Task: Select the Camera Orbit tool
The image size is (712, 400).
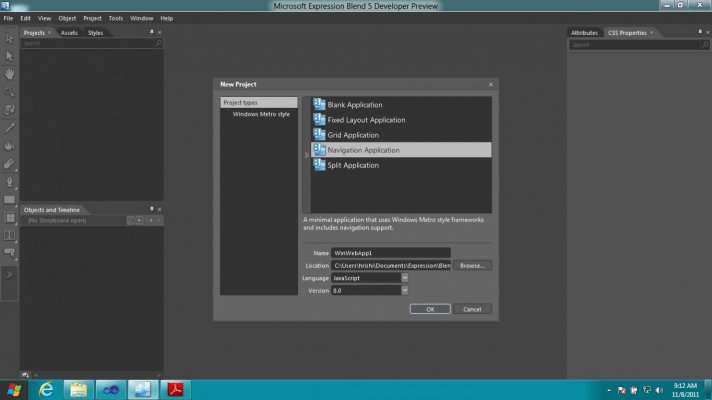Action: coord(9,110)
